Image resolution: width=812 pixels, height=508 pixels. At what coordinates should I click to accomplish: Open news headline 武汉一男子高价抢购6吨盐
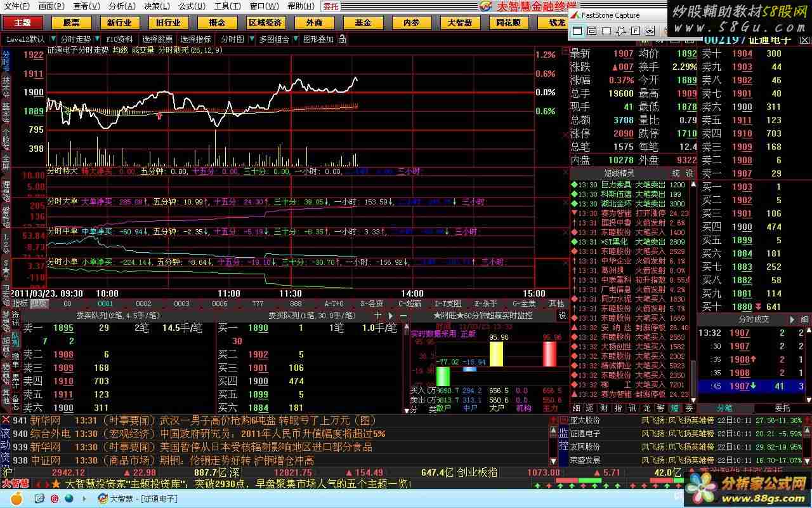pos(267,420)
